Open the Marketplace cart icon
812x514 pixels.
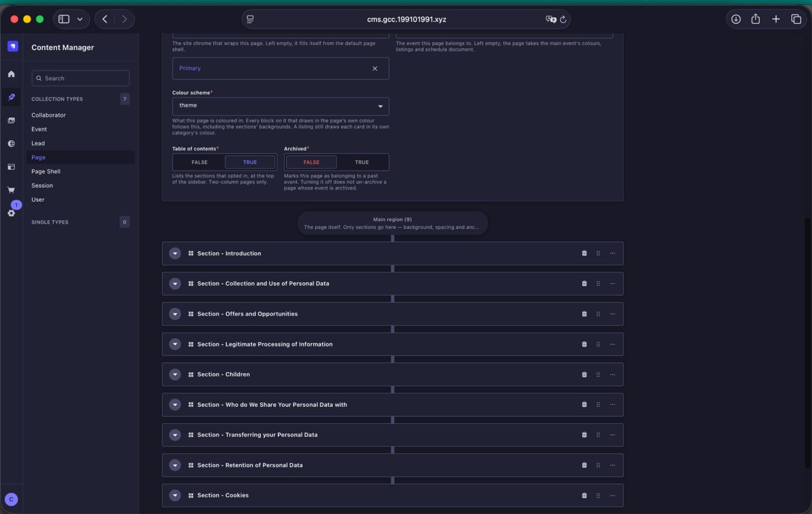click(11, 190)
